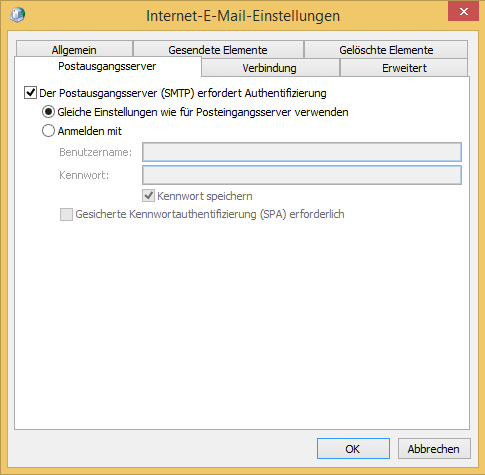The height and width of the screenshot is (475, 485).
Task: Go to the Gelöschte Elemente tab
Action: click(386, 50)
